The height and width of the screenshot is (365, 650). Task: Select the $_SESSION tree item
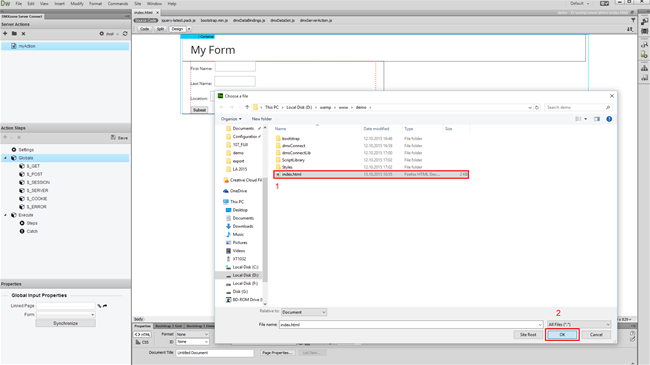click(38, 182)
